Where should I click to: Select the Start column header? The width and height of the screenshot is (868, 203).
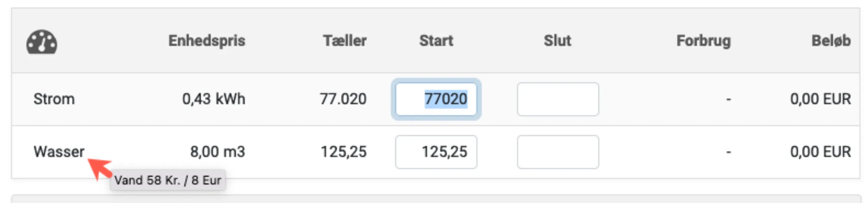point(436,41)
